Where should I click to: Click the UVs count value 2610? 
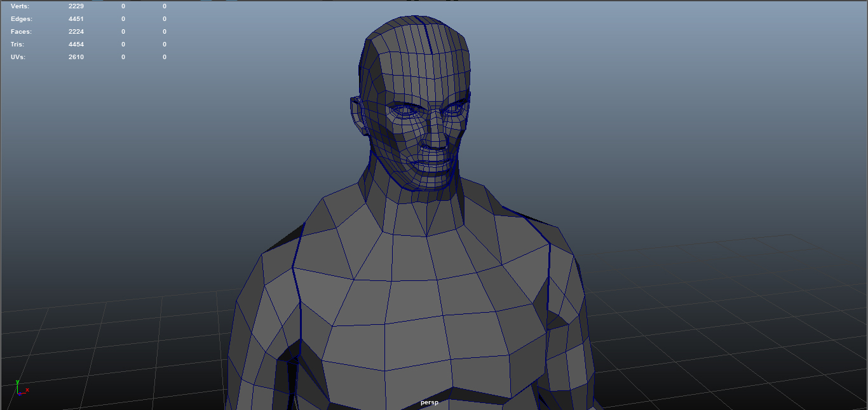(76, 57)
